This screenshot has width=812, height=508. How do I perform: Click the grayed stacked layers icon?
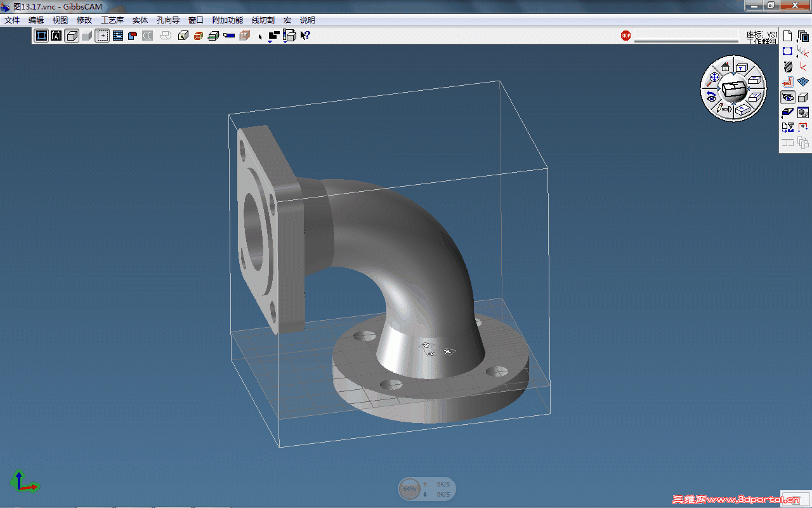[244, 36]
